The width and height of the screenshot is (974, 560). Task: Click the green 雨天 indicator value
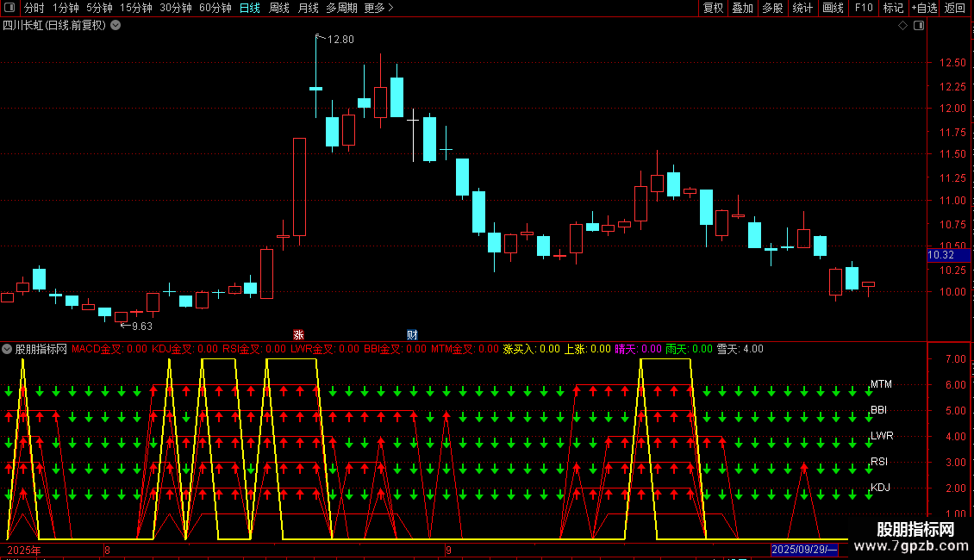click(689, 349)
